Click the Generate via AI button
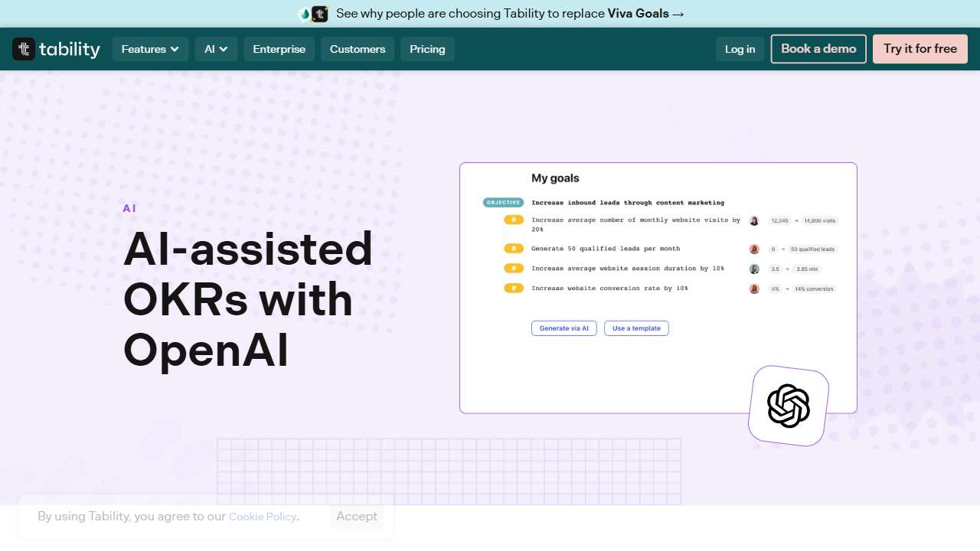This screenshot has height=551, width=980. click(563, 328)
